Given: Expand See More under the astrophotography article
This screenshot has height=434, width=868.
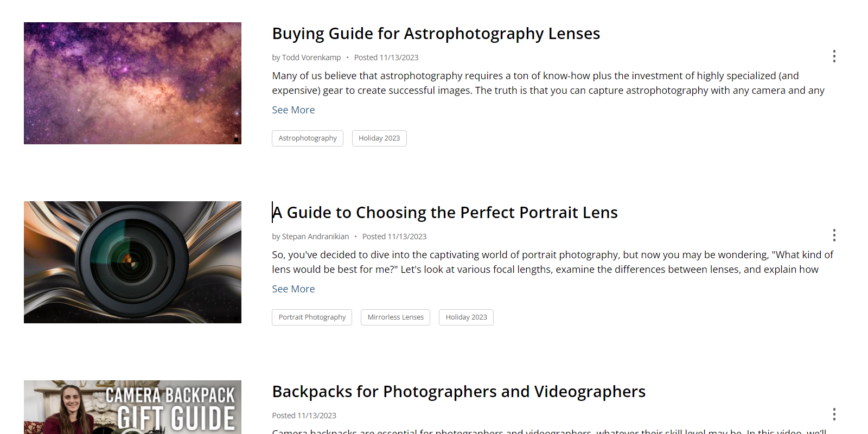Looking at the screenshot, I should 293,110.
